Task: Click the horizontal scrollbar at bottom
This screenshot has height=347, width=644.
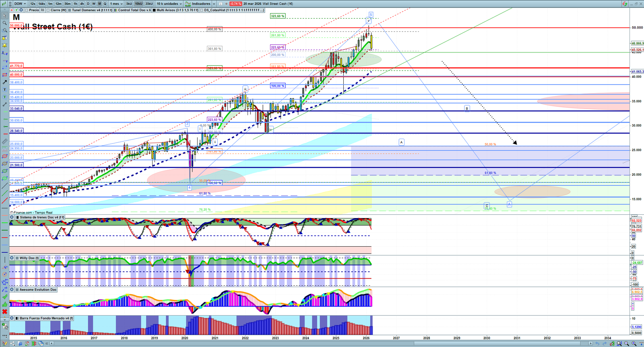Action: 322,343
